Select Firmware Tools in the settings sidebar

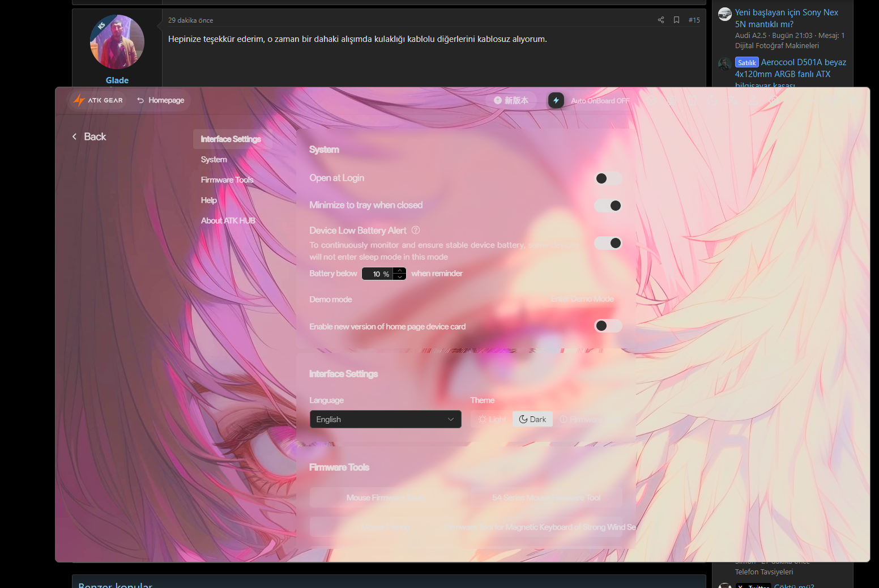click(x=227, y=180)
